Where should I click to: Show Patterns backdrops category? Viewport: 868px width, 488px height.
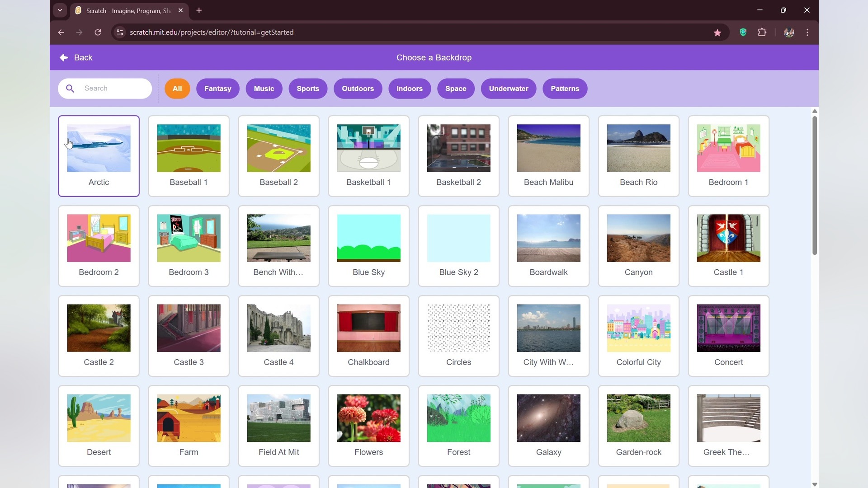[x=565, y=89]
